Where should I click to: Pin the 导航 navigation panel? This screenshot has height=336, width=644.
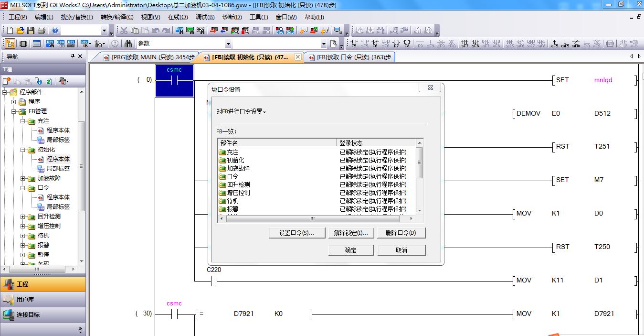click(x=73, y=56)
